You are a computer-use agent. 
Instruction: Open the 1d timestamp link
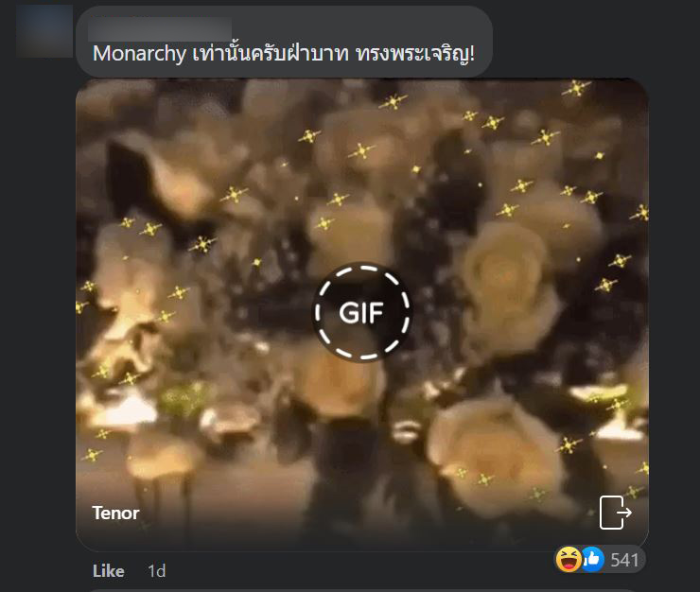(x=157, y=571)
